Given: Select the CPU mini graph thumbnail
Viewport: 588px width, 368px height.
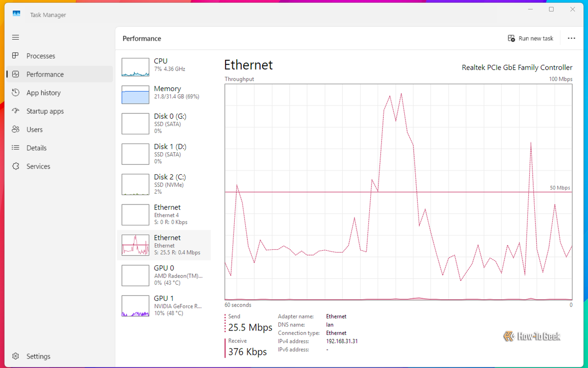Looking at the screenshot, I should point(135,67).
